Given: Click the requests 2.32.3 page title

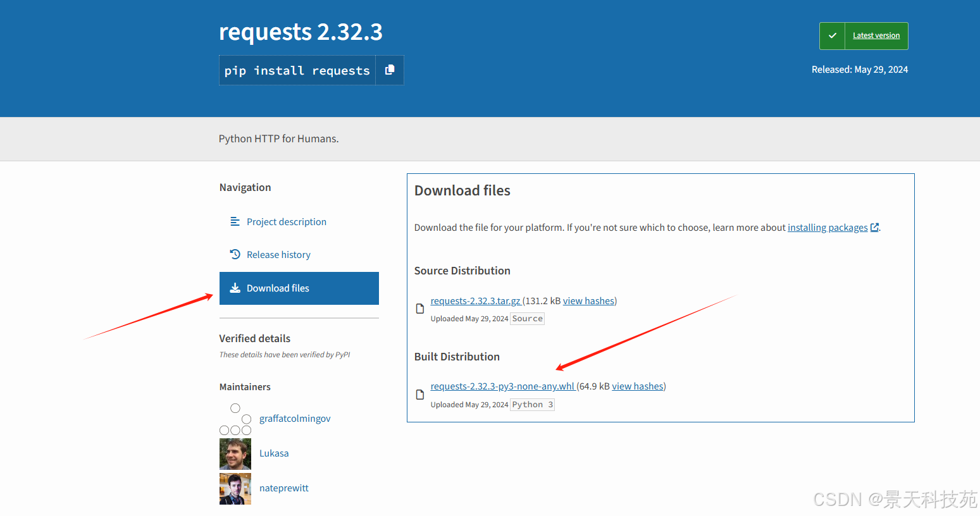Looking at the screenshot, I should click(x=301, y=32).
